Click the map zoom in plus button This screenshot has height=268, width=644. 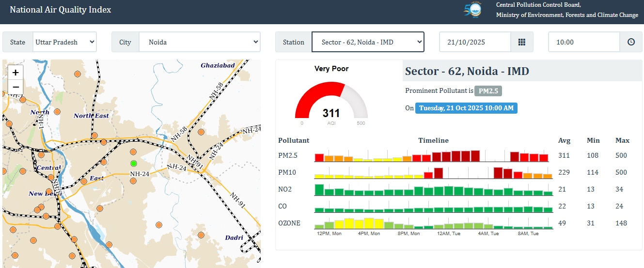point(16,73)
